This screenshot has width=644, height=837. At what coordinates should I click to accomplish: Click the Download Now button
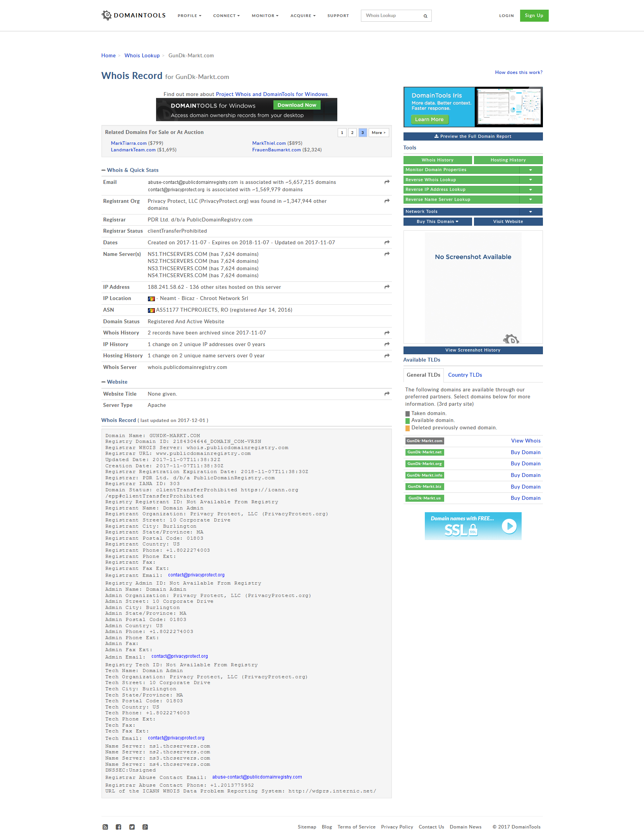pyautogui.click(x=297, y=105)
